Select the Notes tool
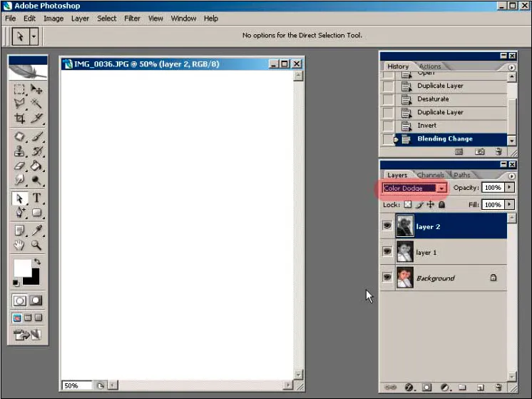This screenshot has width=532, height=399. pyautogui.click(x=19, y=231)
